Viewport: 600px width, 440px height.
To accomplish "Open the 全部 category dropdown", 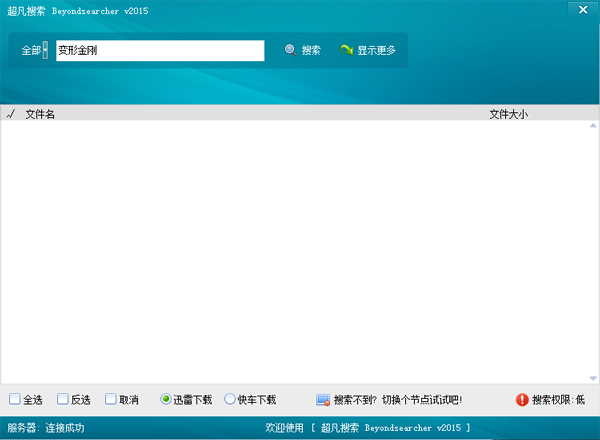I will tap(45, 50).
